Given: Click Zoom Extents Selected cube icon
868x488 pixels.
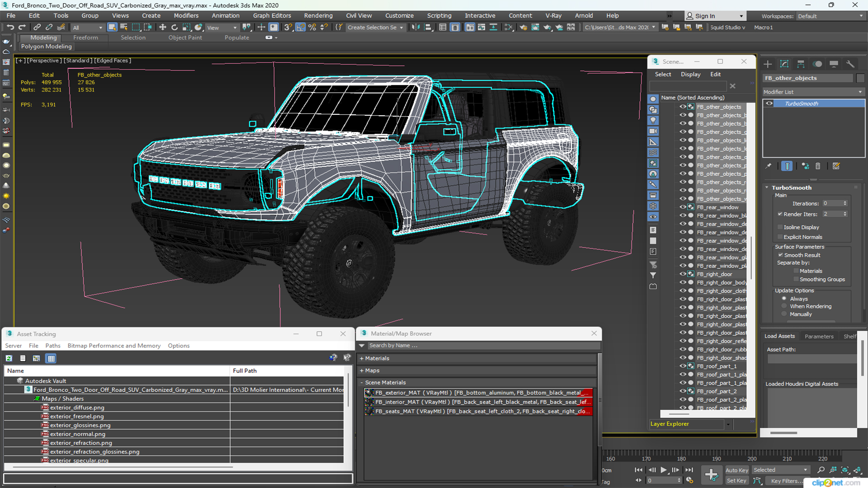Looking at the screenshot, I should tap(845, 470).
